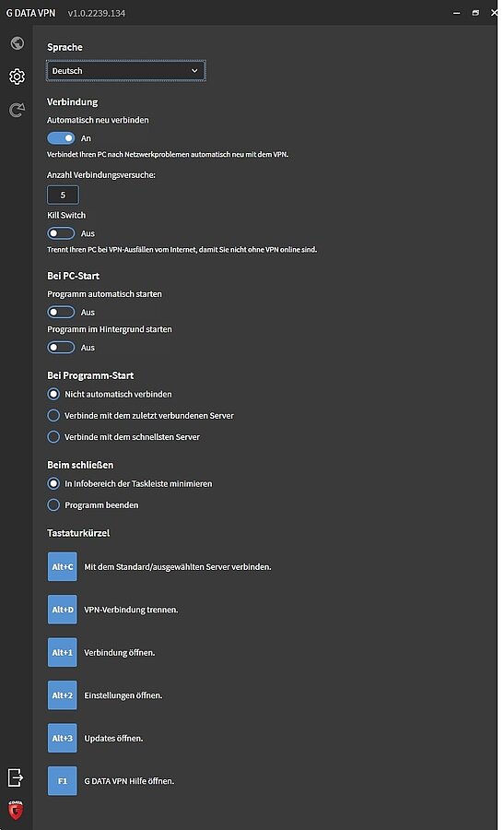Click the Alt+2 Einstellungen öffnen tile
504x830 pixels.
coord(63,695)
